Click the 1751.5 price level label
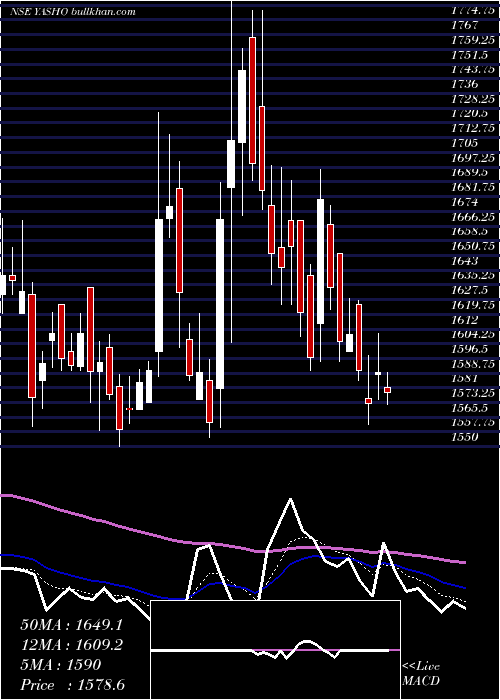Screen dimensions: 500x700 [469, 54]
